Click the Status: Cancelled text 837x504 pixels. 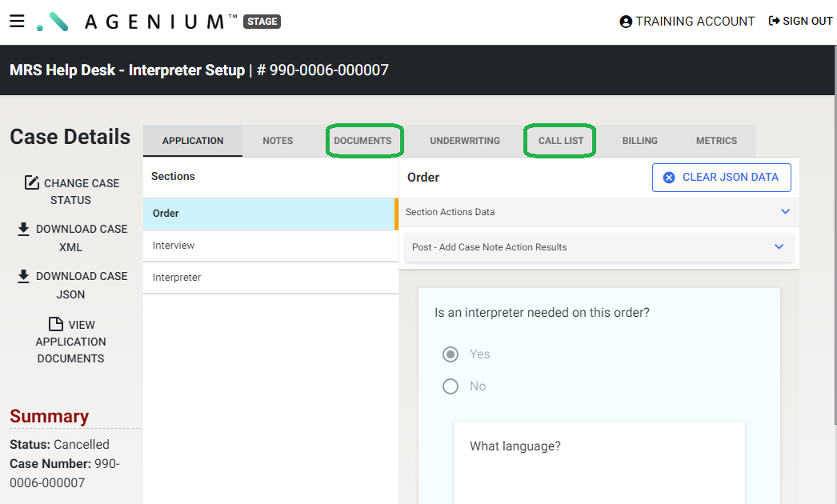pyautogui.click(x=59, y=444)
